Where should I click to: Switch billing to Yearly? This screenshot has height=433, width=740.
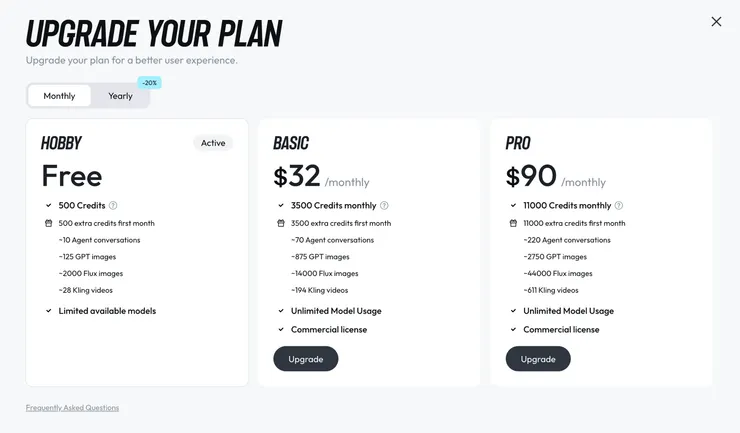coord(120,96)
